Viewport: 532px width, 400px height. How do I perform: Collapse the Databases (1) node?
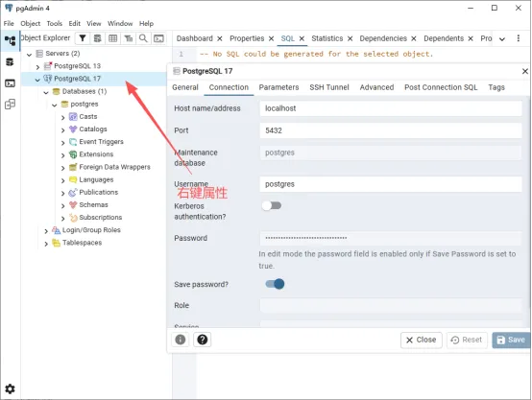point(46,92)
